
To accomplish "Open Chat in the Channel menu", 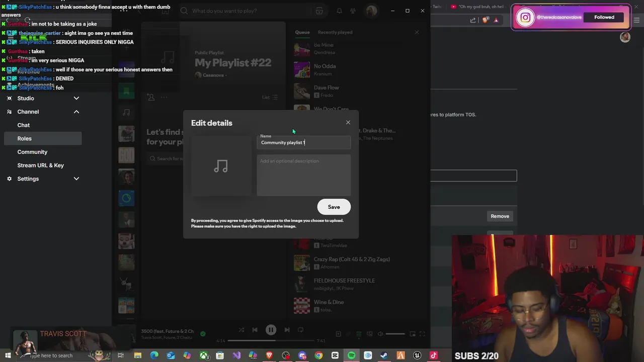I will tap(24, 125).
